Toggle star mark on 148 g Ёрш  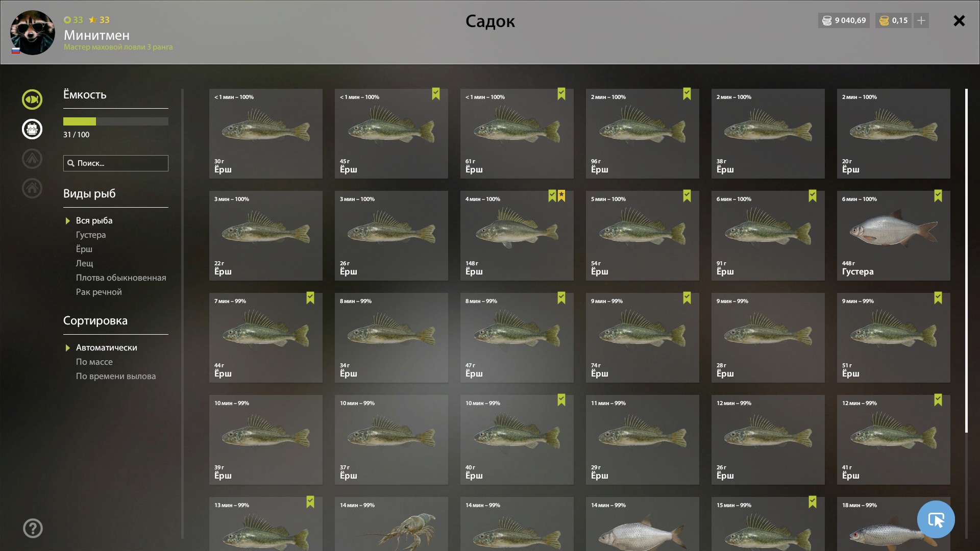click(x=561, y=196)
